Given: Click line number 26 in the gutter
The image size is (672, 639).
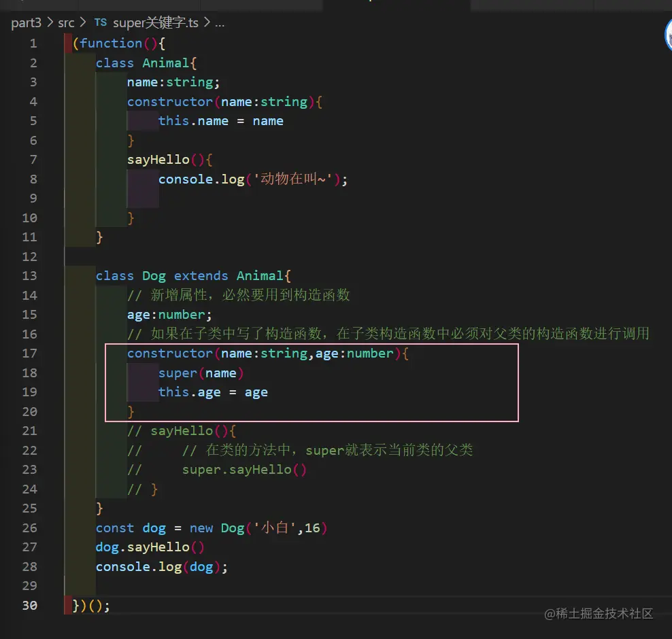Looking at the screenshot, I should (29, 528).
